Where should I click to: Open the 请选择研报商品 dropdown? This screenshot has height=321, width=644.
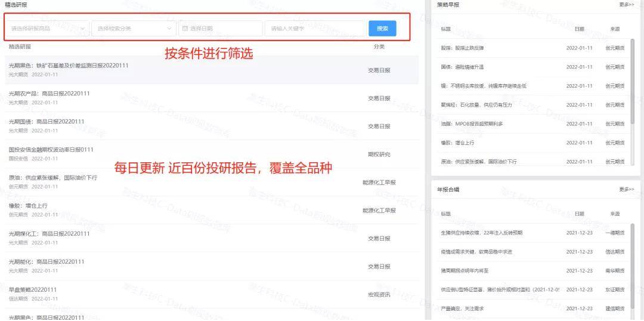[48, 29]
